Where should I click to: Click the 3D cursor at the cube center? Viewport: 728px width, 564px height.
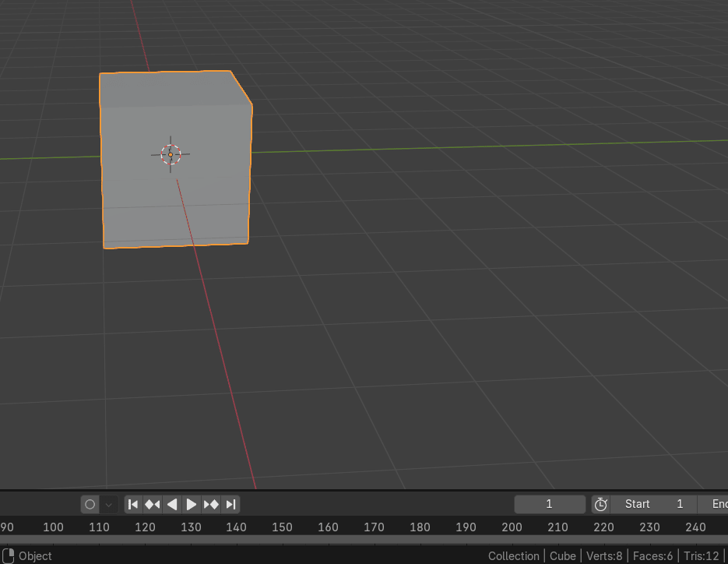click(x=171, y=154)
